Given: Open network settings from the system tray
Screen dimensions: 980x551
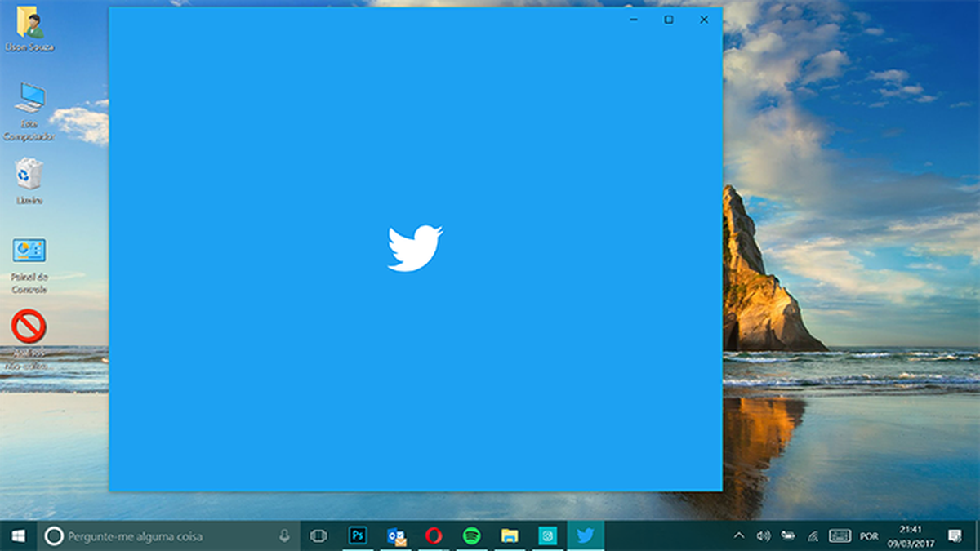Looking at the screenshot, I should click(x=813, y=536).
